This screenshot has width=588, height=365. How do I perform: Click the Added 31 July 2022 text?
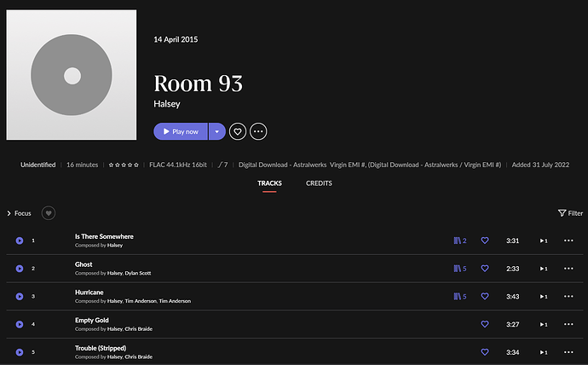pos(540,165)
